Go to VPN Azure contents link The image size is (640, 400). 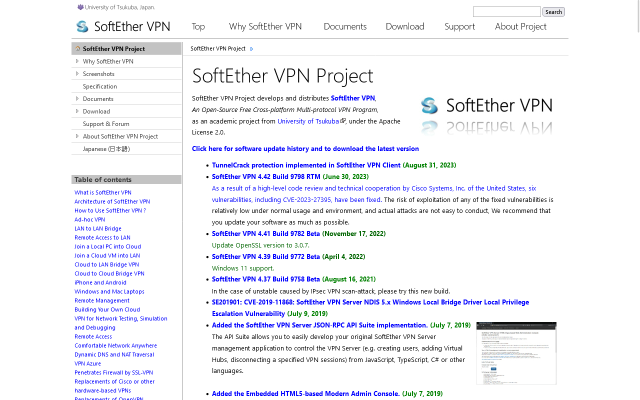[x=88, y=363]
